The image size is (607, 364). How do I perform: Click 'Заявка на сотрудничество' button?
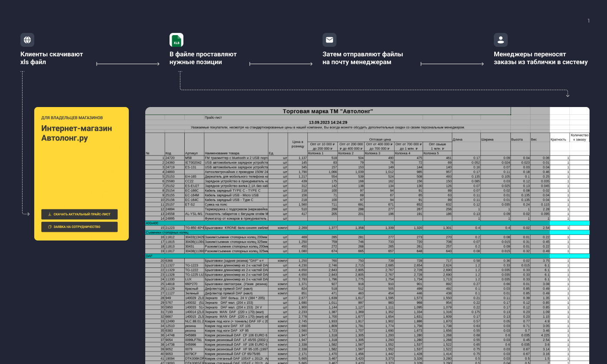tap(79, 227)
